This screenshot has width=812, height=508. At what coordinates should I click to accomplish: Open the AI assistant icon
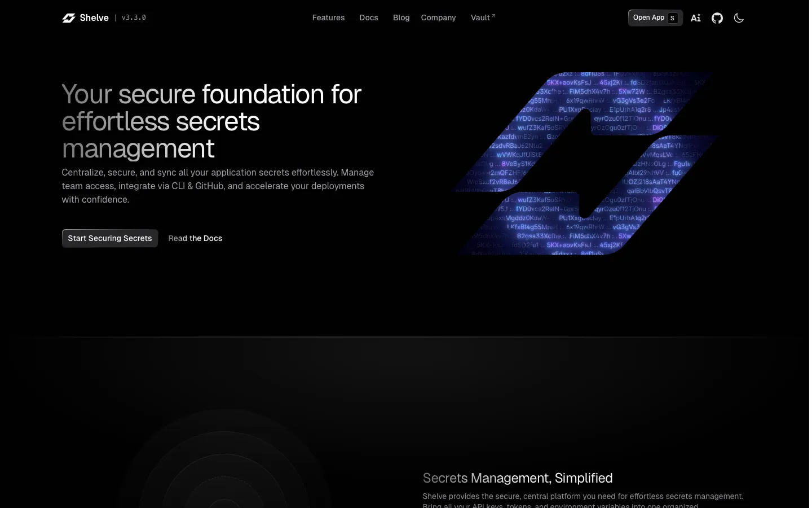[696, 18]
